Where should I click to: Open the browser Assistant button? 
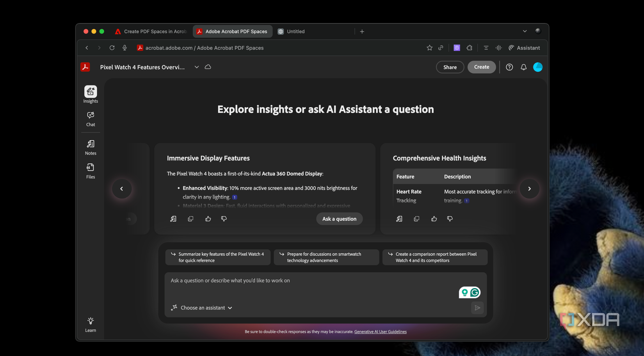point(524,48)
